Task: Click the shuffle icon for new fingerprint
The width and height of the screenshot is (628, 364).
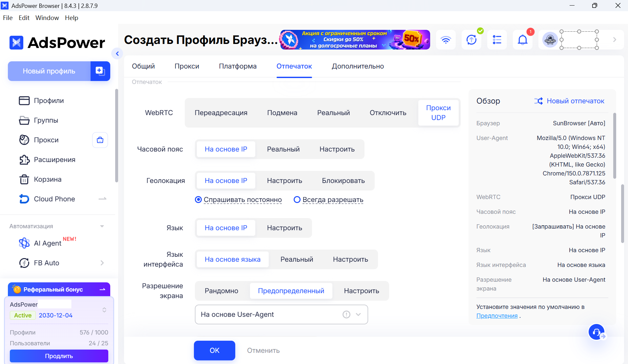Action: click(538, 101)
